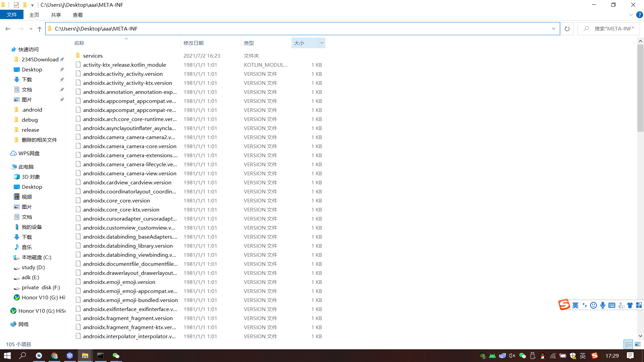The width and height of the screenshot is (644, 362).
Task: Open Sogou voice input microphone
Action: pos(603,305)
